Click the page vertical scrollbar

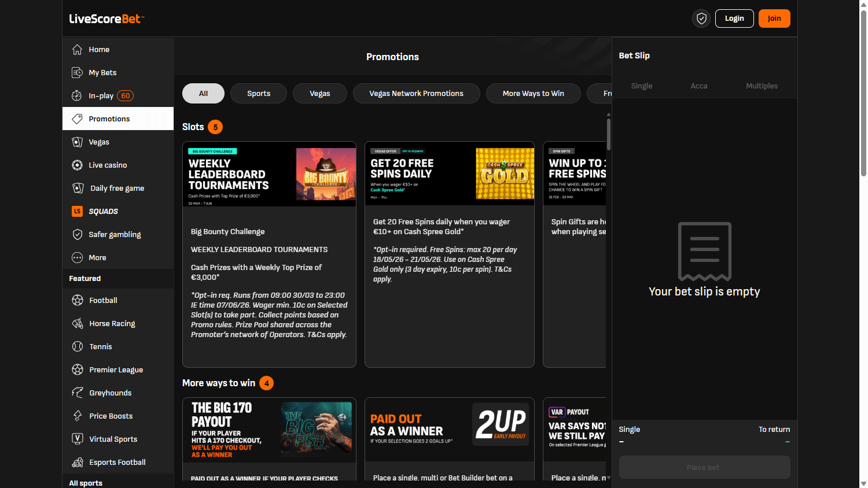pos(863,93)
